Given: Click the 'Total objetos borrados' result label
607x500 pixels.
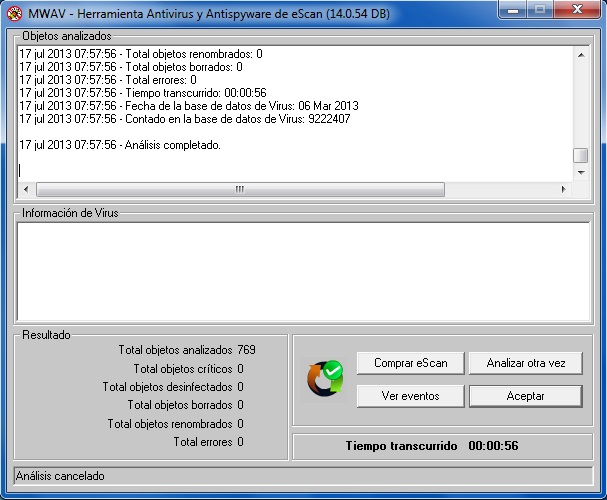Looking at the screenshot, I should pyautogui.click(x=180, y=405).
